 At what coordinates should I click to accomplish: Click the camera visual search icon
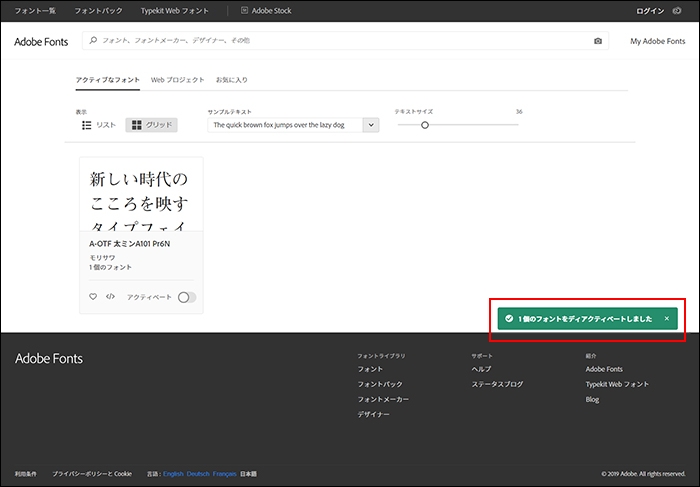[598, 41]
